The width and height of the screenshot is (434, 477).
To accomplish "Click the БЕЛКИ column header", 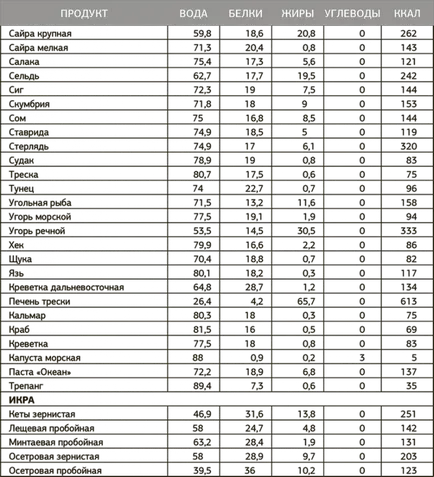I will tap(245, 14).
